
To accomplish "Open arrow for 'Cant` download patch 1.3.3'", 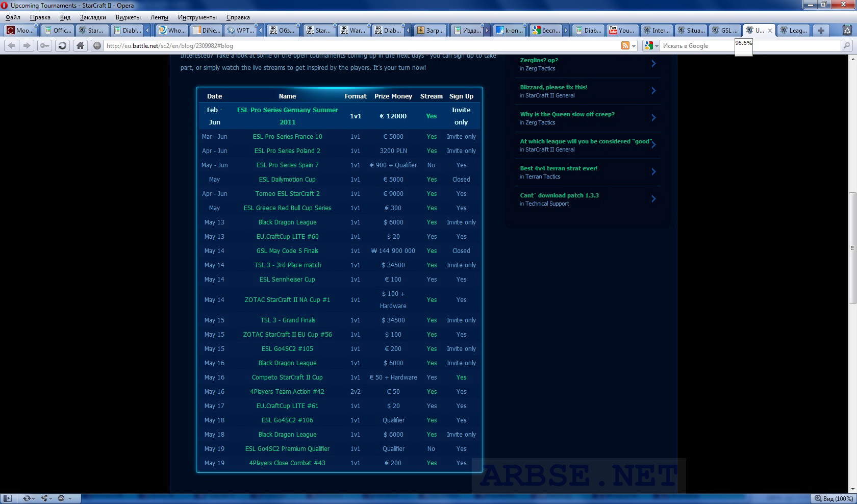I will pyautogui.click(x=653, y=199).
